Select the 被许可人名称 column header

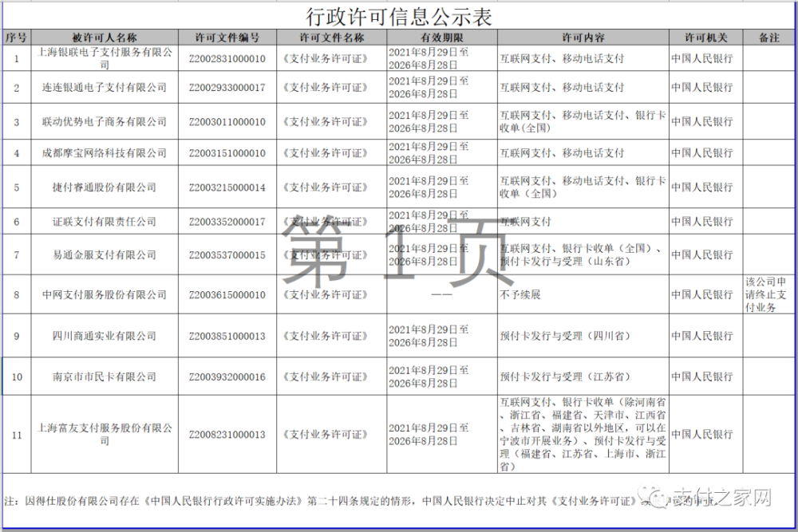[105, 37]
